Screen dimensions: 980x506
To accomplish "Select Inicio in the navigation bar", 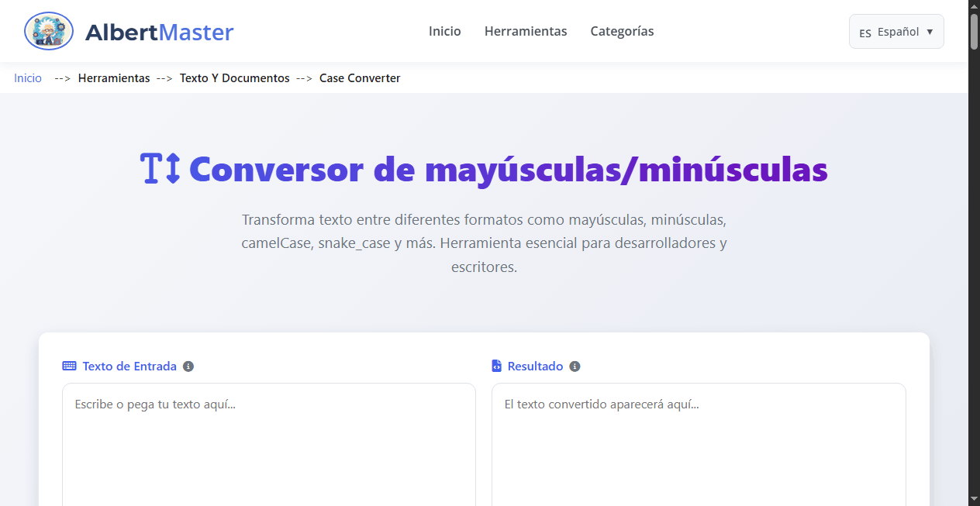I will pyautogui.click(x=444, y=31).
